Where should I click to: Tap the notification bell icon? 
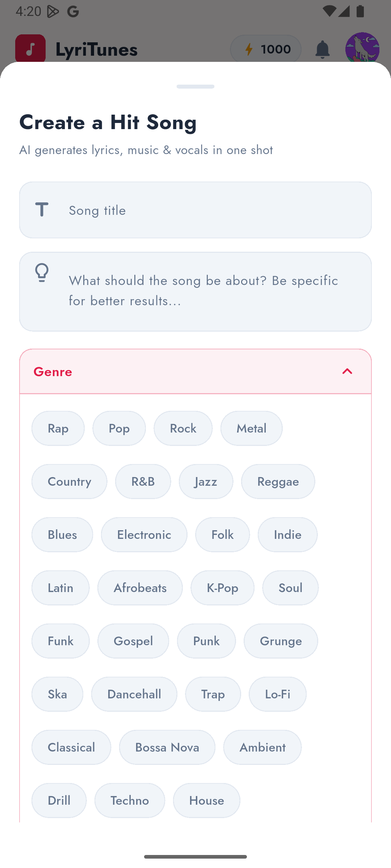(x=322, y=49)
